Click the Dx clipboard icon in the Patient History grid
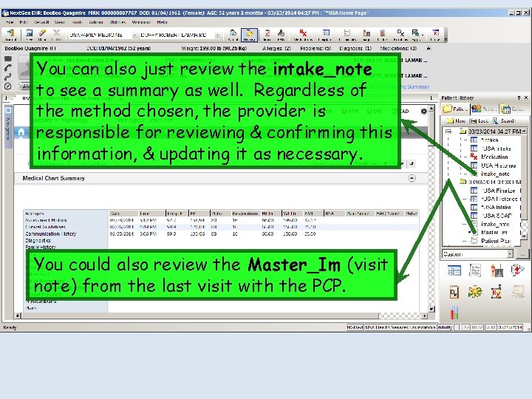532x399 pixels. pos(454,292)
